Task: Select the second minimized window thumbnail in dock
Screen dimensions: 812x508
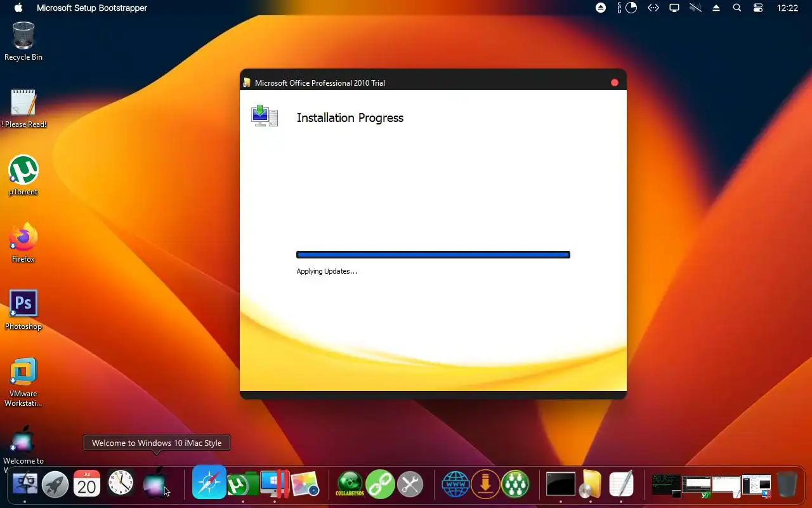Action: [x=696, y=485]
